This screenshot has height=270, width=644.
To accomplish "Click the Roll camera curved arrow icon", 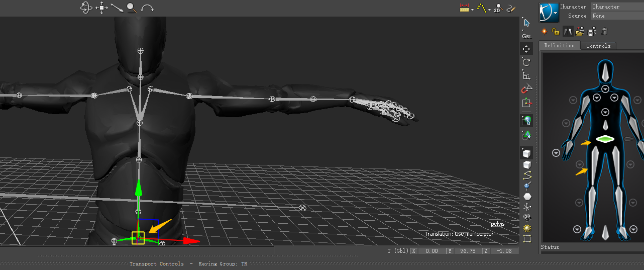I will tap(147, 8).
